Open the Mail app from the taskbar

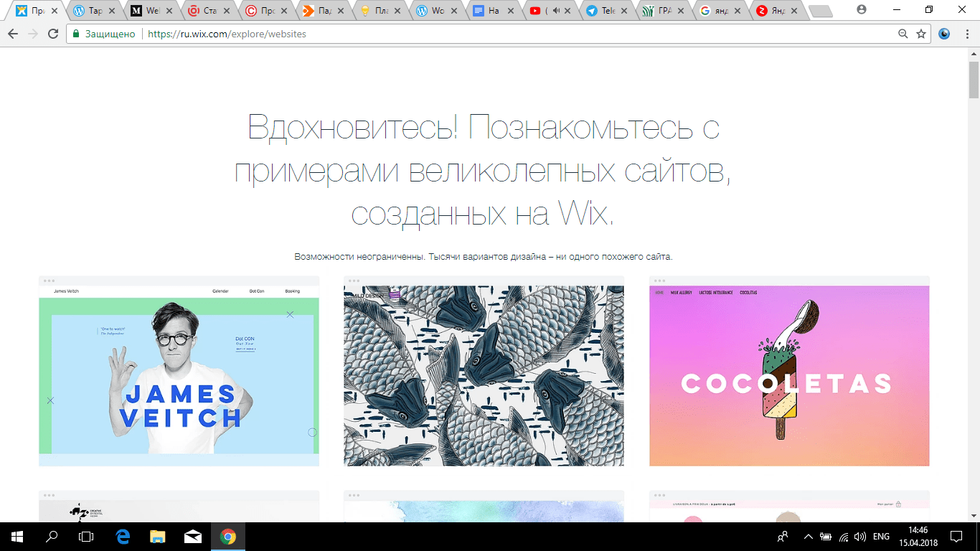(192, 536)
